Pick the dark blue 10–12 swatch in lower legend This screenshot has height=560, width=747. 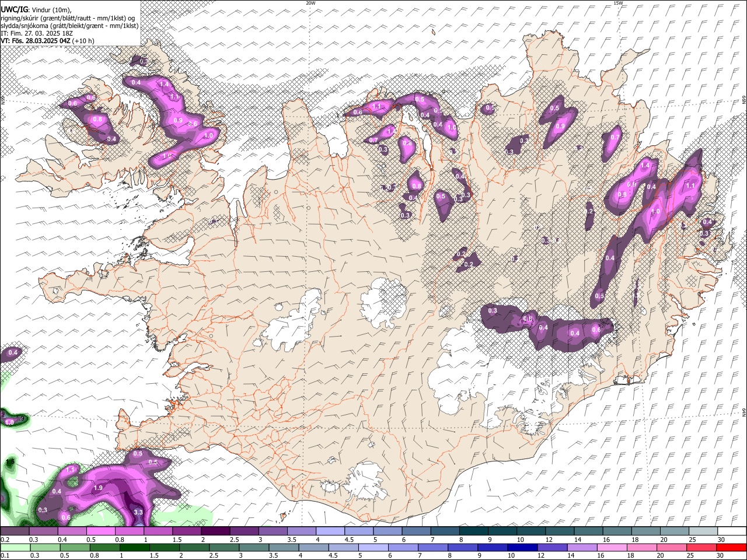coord(521,548)
